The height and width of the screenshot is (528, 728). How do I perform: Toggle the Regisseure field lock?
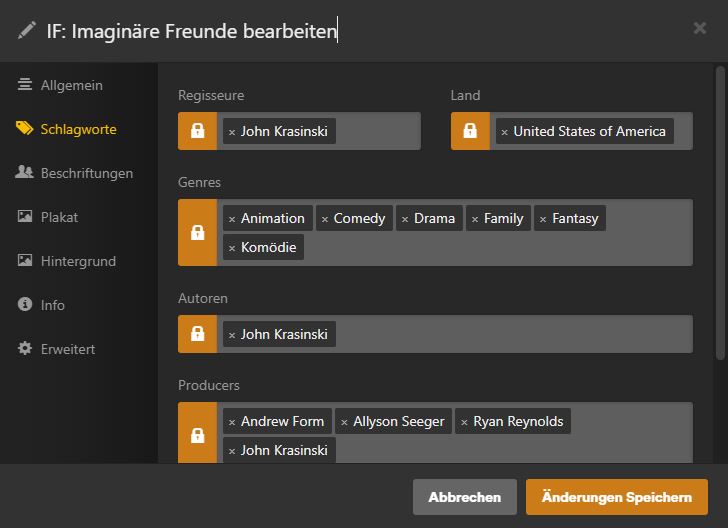point(198,131)
